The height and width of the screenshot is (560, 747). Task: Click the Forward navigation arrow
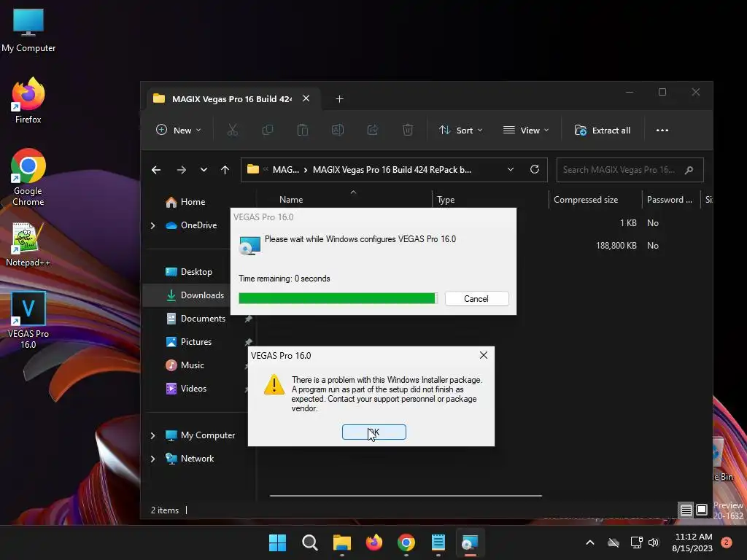tap(182, 170)
